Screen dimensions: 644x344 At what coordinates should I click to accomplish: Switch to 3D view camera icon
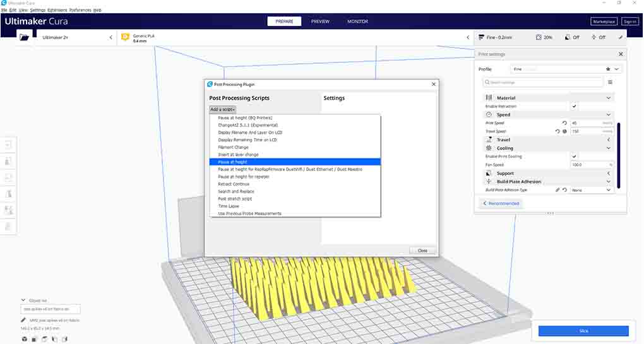25,339
